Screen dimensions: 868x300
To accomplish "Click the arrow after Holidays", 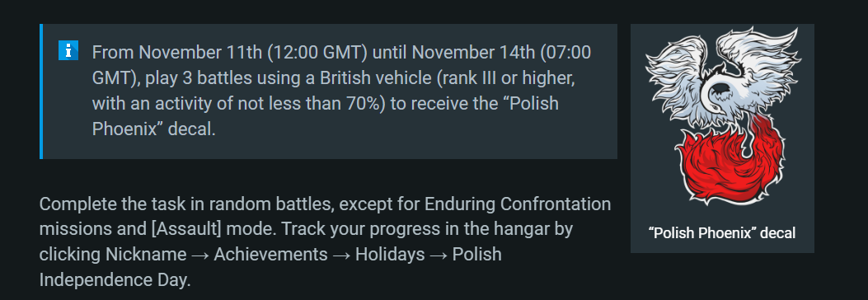I will (x=439, y=255).
